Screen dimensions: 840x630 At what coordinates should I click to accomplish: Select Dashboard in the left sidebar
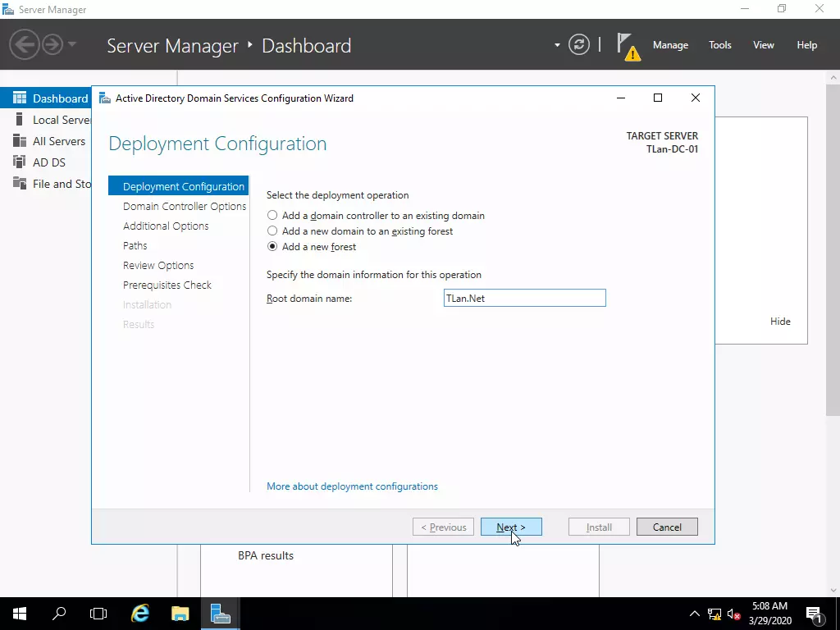click(x=46, y=98)
